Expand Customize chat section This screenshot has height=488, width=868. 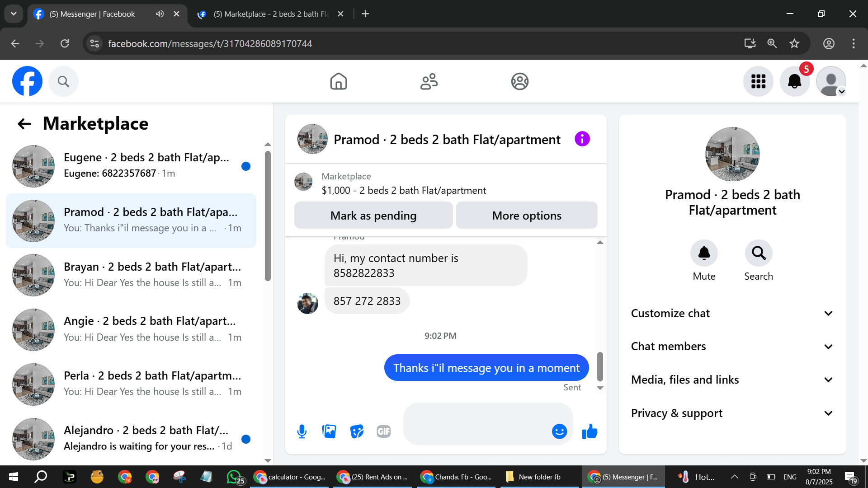732,313
